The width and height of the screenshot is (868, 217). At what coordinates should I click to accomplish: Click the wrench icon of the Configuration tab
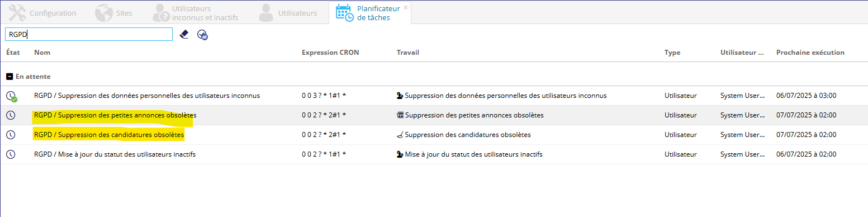(17, 13)
